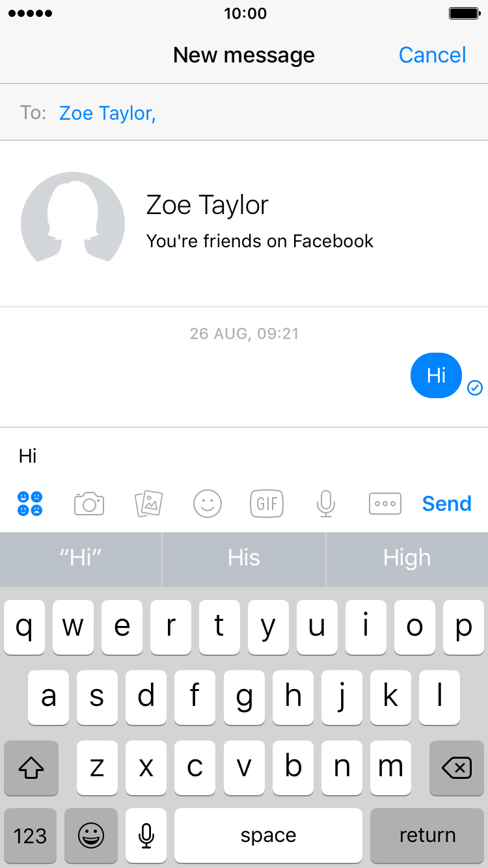Open the blue four-faces sticker icon
The width and height of the screenshot is (488, 868).
coord(30,504)
